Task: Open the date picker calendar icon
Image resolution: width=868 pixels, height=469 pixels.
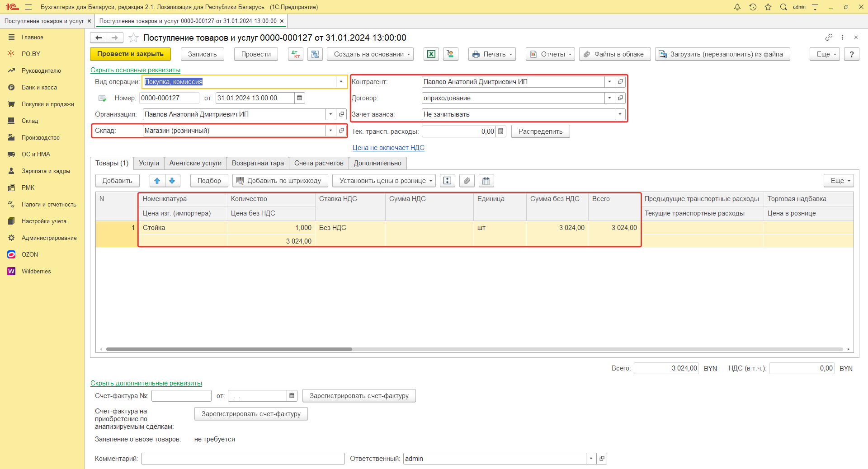Action: coord(299,98)
